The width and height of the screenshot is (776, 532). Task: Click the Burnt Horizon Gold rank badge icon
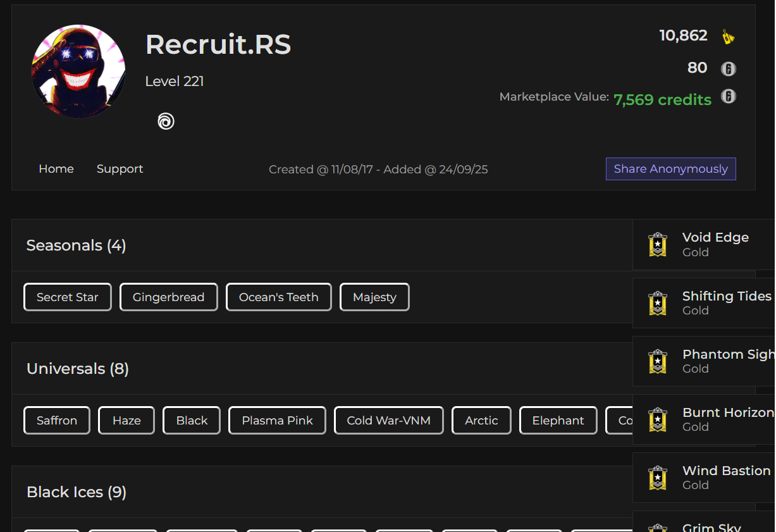[658, 419]
